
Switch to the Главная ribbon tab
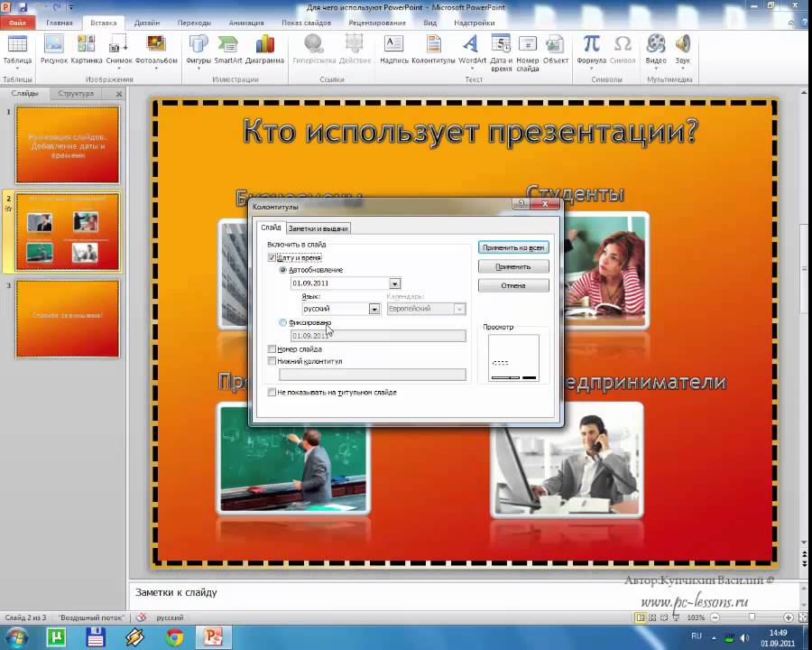tap(59, 23)
